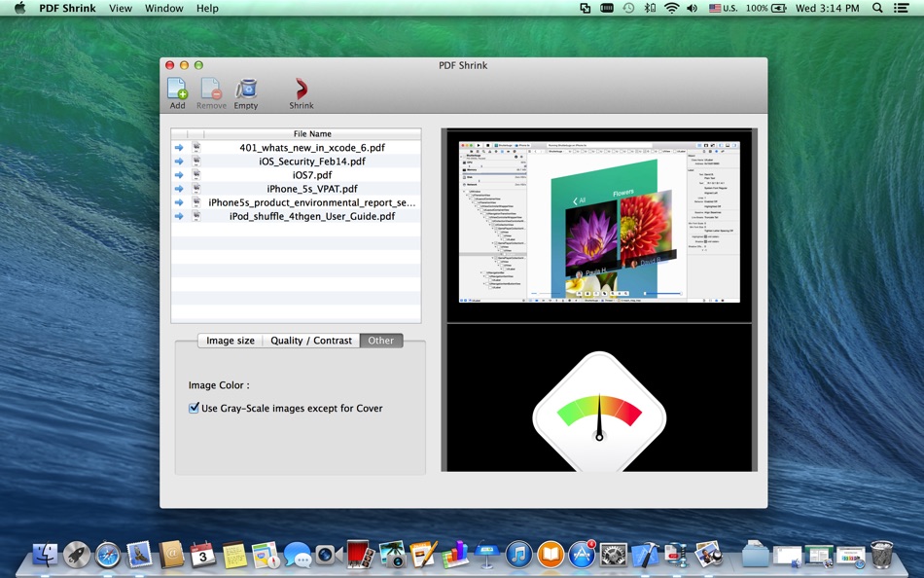Click PDF file icon next to iPhone5s_product_environmental_report
This screenshot has width=924, height=578.
click(196, 202)
